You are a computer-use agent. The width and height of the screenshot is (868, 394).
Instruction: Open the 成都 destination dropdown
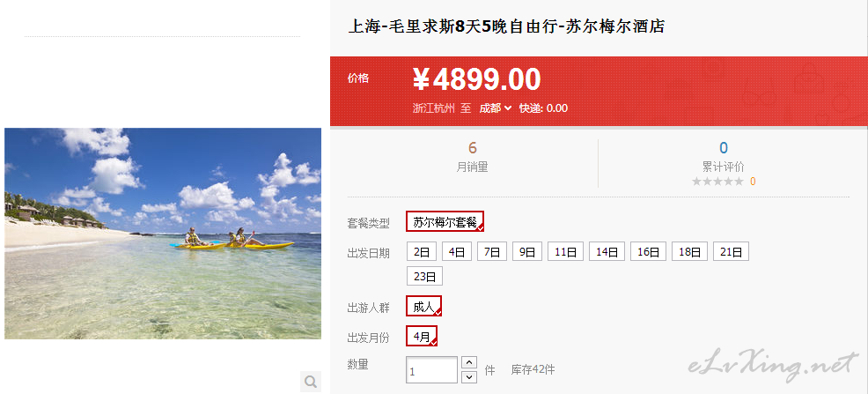(495, 108)
